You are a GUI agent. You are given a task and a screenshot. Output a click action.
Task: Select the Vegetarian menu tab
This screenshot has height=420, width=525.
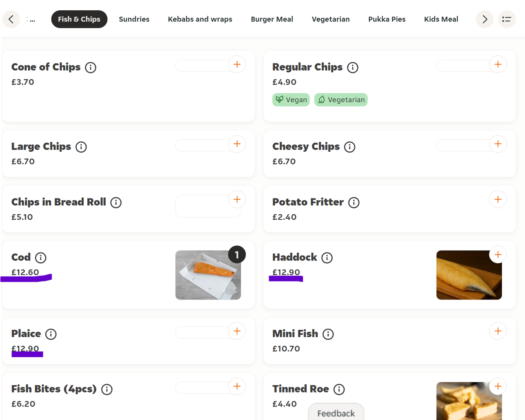point(331,19)
